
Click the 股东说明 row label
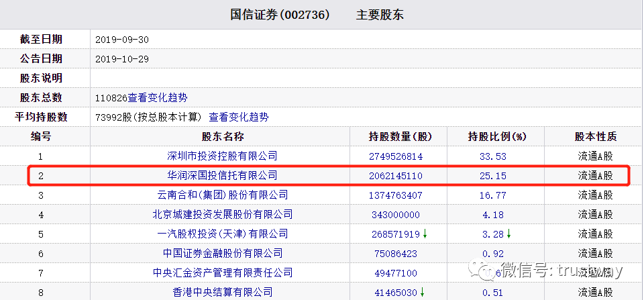41,78
